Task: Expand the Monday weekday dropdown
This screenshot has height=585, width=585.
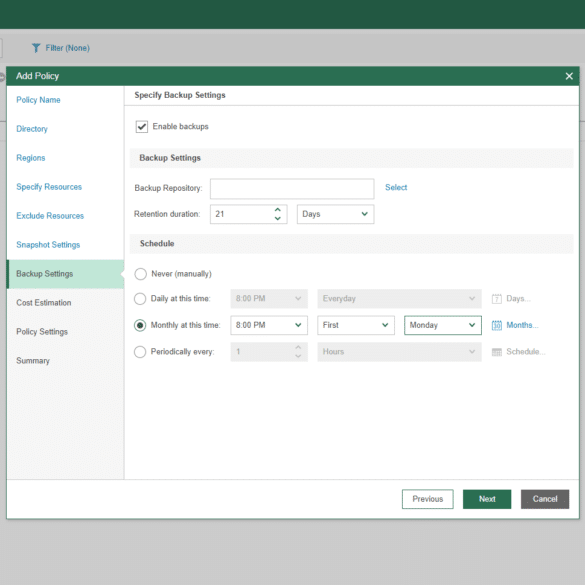Action: click(443, 325)
